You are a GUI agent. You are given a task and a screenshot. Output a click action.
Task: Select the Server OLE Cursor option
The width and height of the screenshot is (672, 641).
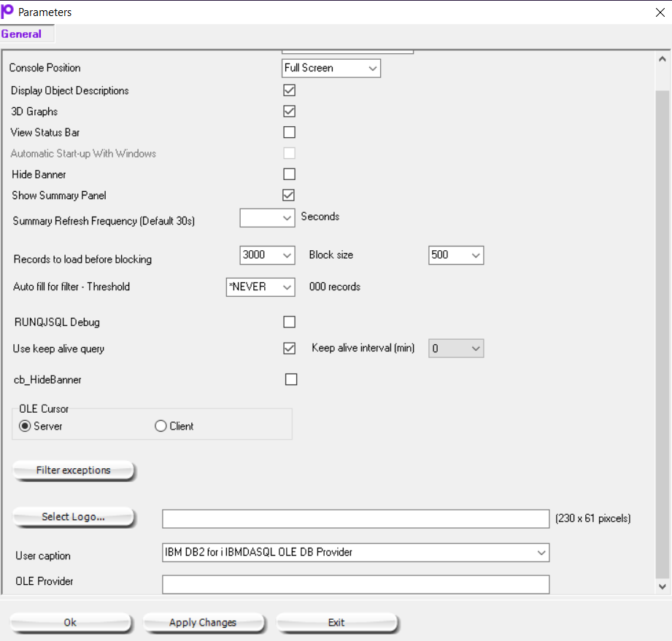tap(25, 427)
